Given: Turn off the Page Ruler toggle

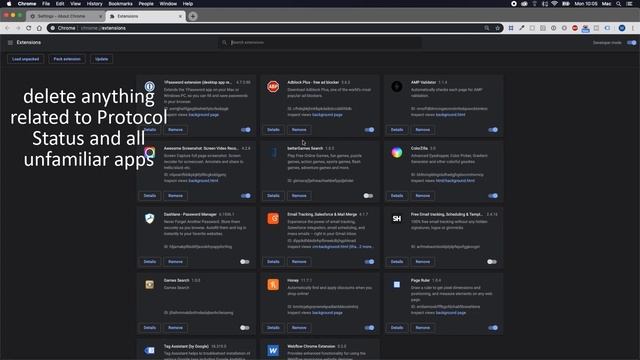Looking at the screenshot, I should pos(493,328).
